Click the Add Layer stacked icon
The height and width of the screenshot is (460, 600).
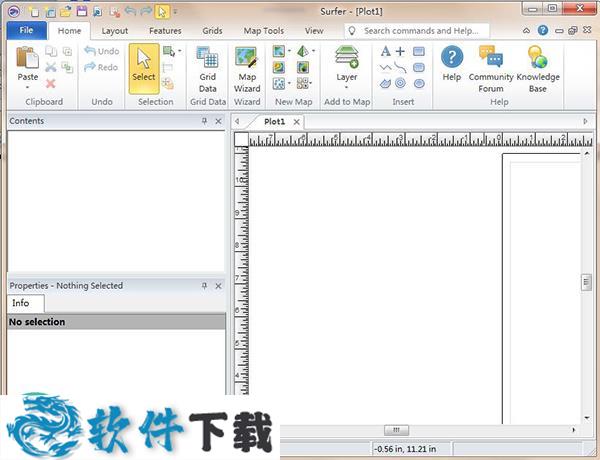coord(347,57)
